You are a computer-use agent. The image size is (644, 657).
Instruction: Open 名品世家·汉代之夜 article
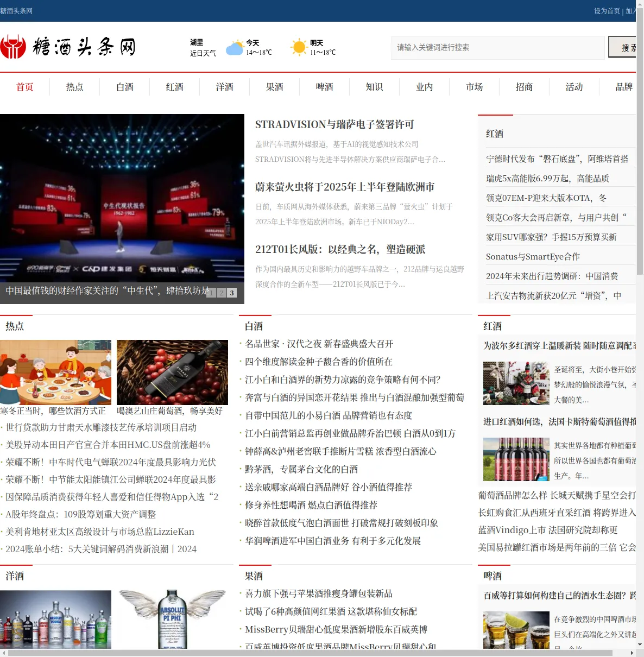click(x=319, y=344)
